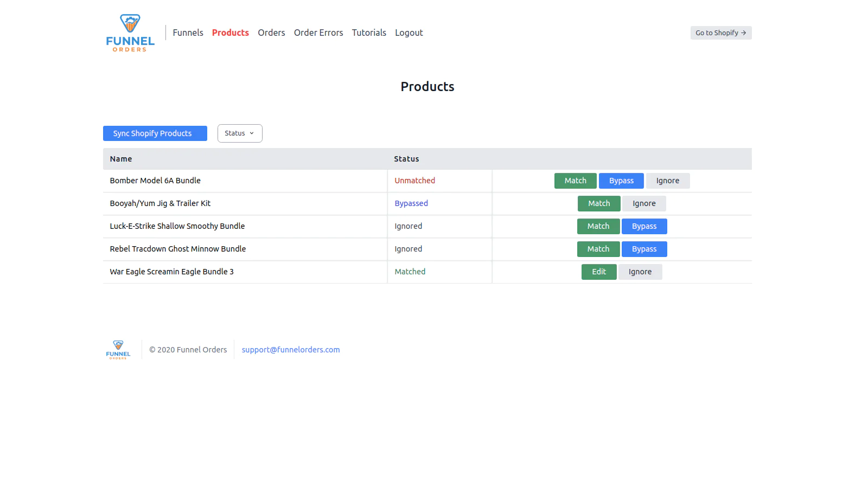
Task: Select Rebel Tracdown Ghost Minnow Bundle name
Action: click(x=178, y=249)
